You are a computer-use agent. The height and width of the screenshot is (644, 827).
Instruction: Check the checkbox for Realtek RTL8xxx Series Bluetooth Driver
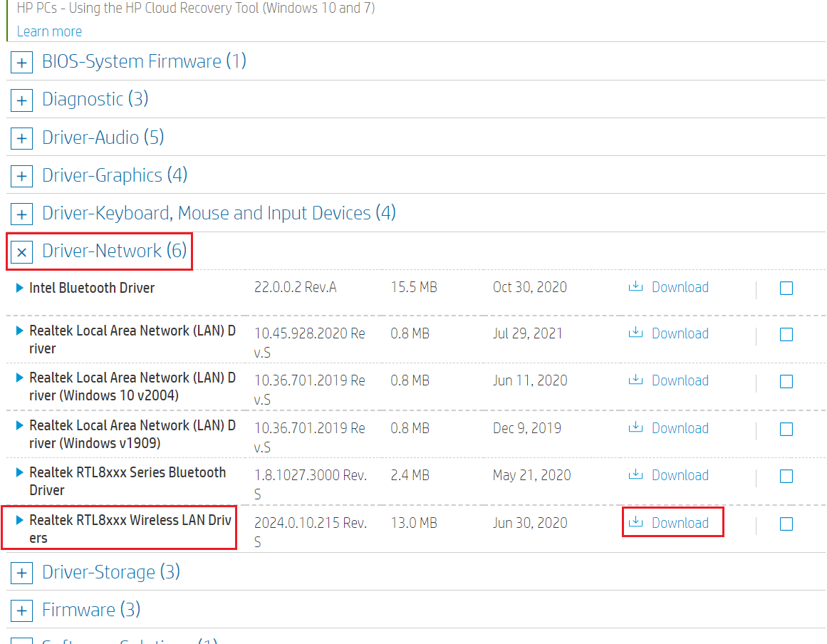coord(786,476)
